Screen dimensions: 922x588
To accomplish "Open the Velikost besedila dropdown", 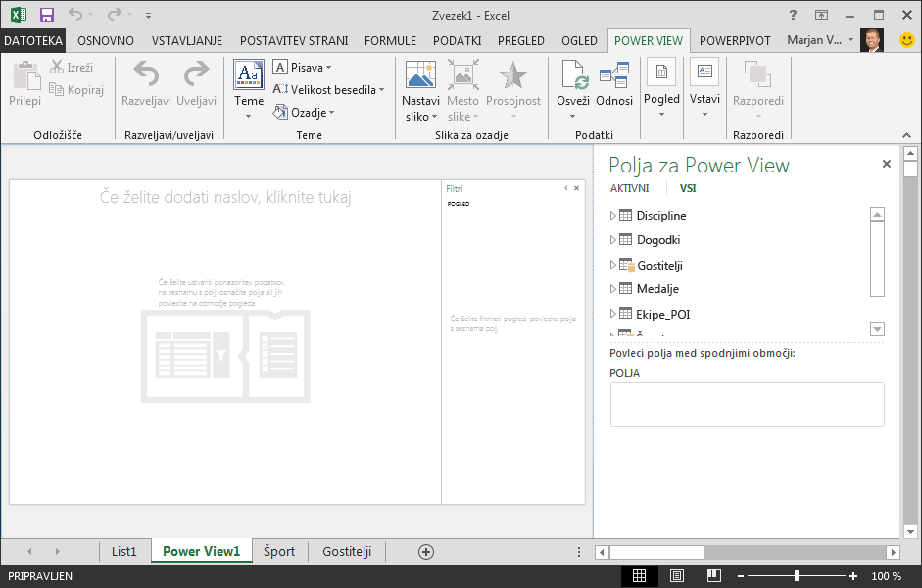I will 328,89.
